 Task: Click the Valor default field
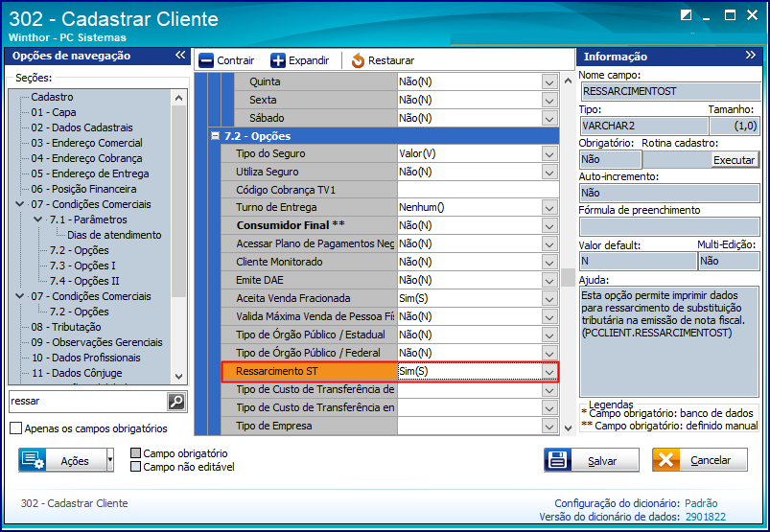(638, 261)
